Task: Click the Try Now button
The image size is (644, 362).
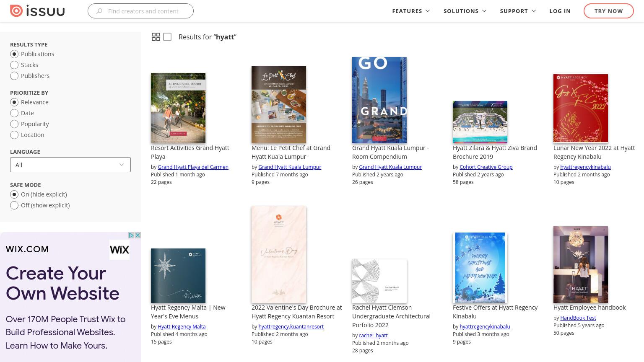Action: 609,11
